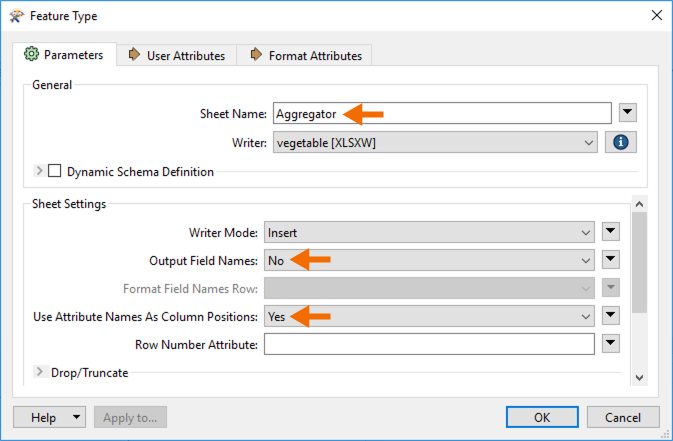Close the Feature Type dialog

(657, 15)
